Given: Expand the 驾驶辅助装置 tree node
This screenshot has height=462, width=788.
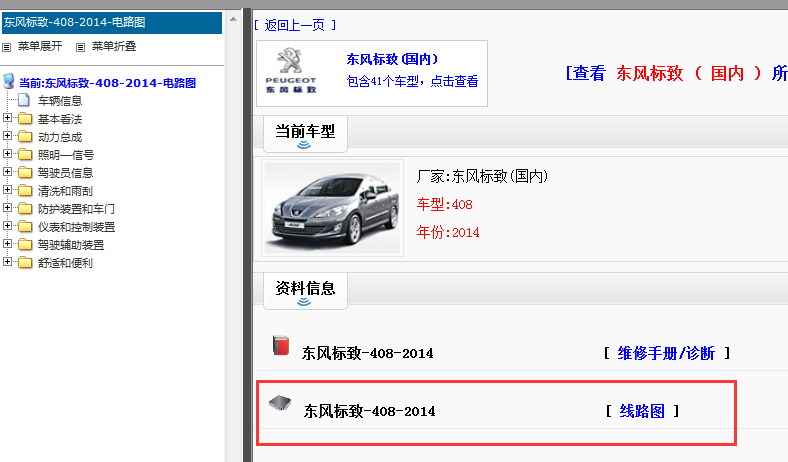Looking at the screenshot, I should tap(8, 244).
